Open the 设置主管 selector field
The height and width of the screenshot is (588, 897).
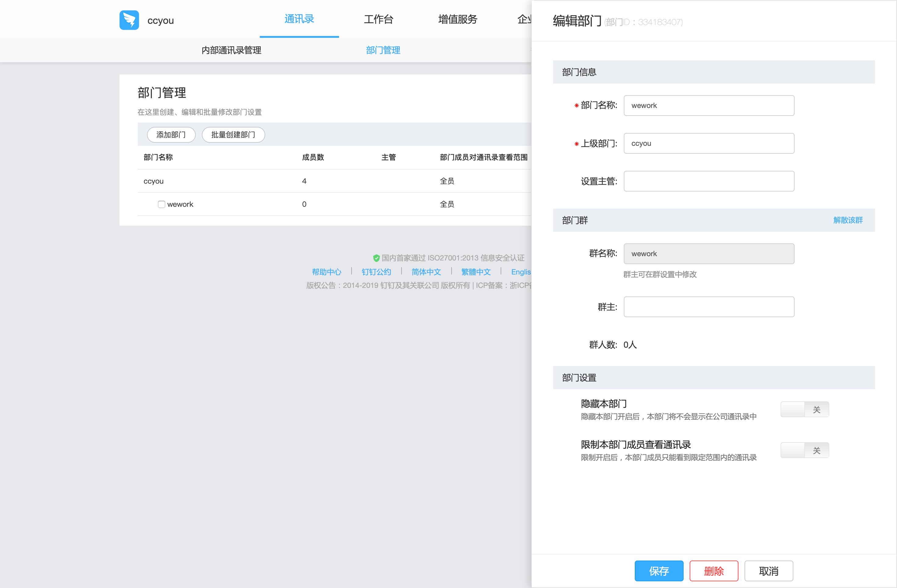[709, 181]
